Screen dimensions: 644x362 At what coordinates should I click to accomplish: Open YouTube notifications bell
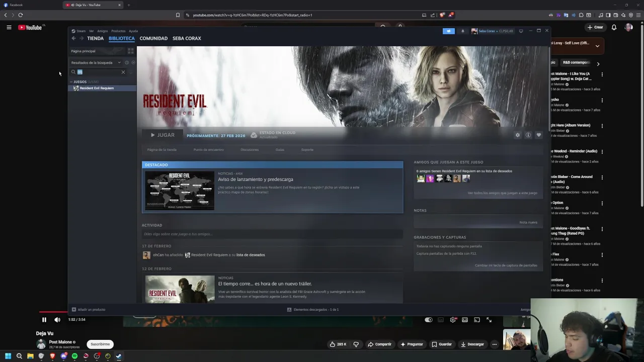[x=614, y=28]
